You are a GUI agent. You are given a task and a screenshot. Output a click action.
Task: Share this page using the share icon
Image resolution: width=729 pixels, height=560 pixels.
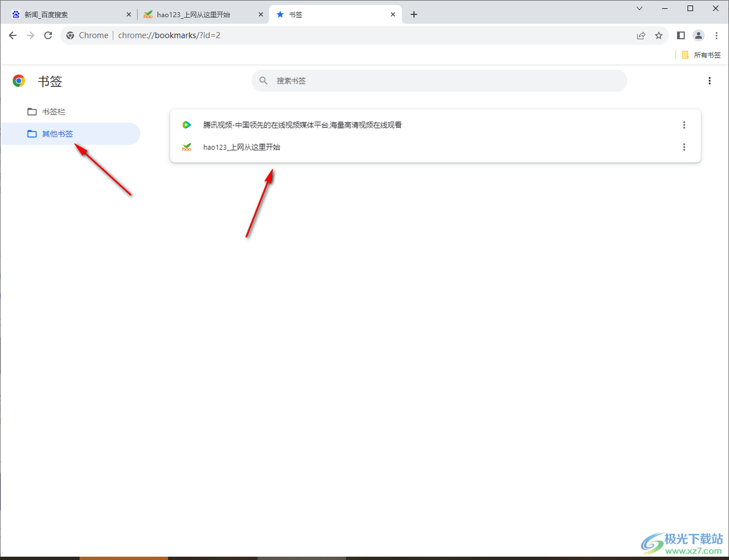[x=641, y=35]
